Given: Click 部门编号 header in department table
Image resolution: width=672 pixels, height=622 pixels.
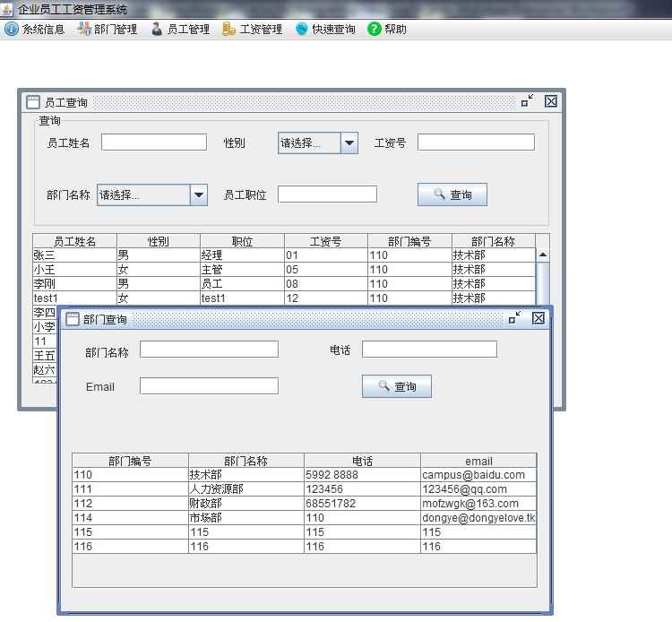Looking at the screenshot, I should (130, 461).
